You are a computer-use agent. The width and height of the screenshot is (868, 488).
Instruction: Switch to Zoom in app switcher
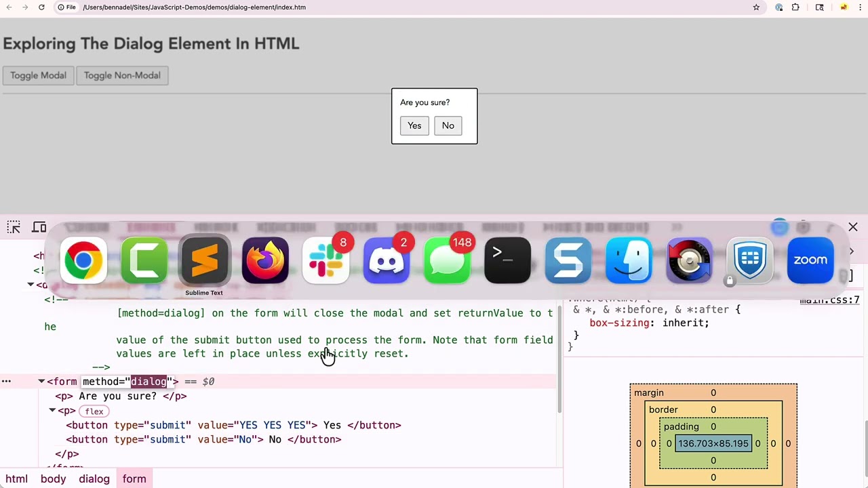(x=810, y=260)
